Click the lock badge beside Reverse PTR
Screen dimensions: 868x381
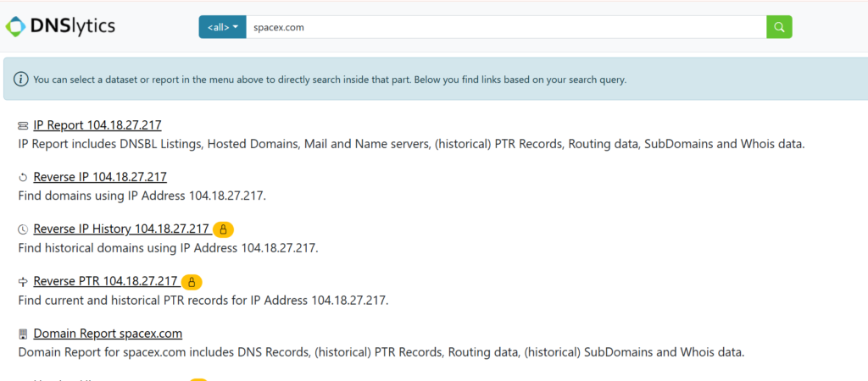tap(192, 282)
